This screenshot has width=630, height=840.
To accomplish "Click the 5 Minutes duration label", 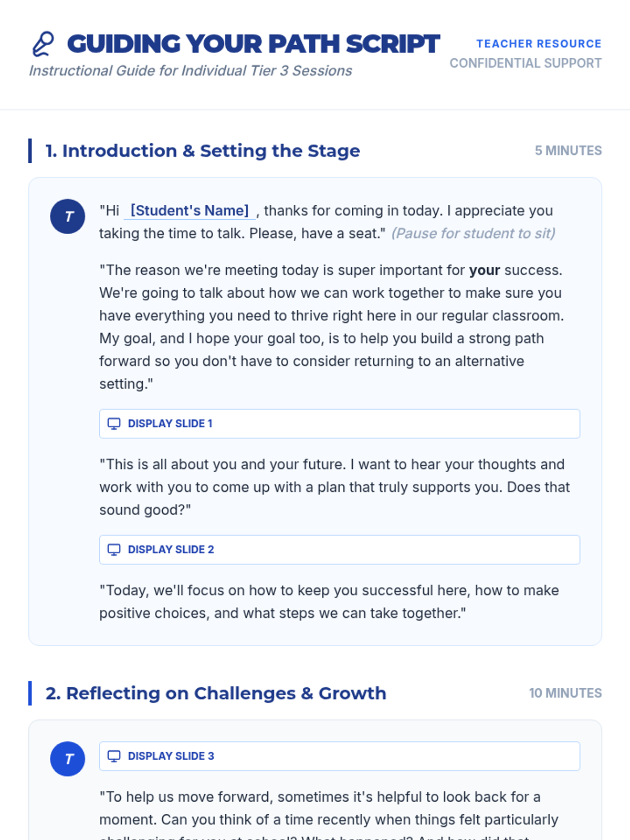I will (x=568, y=151).
